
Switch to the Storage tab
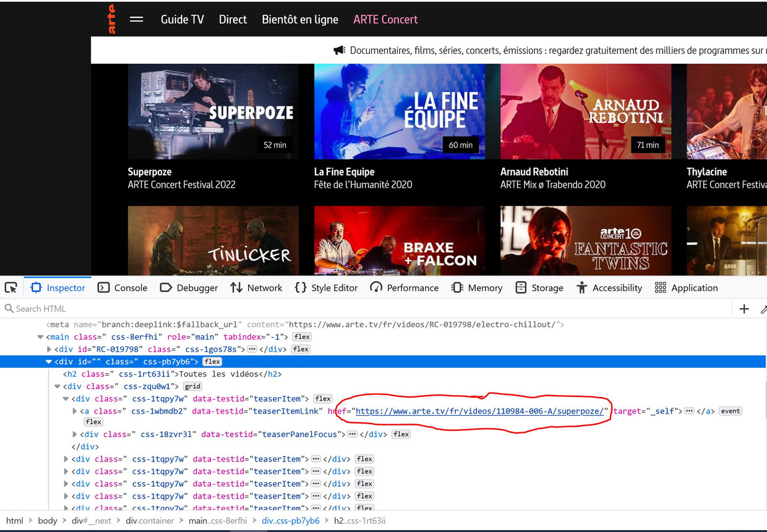[x=539, y=287]
